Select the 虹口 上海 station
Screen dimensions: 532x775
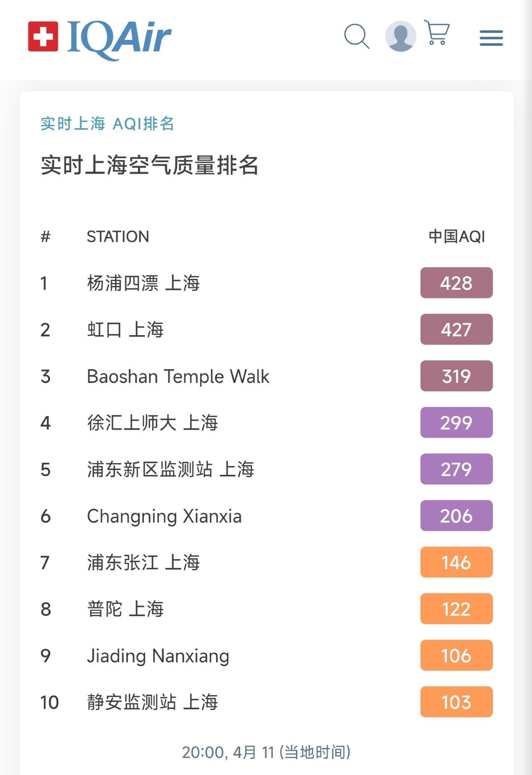click(125, 330)
